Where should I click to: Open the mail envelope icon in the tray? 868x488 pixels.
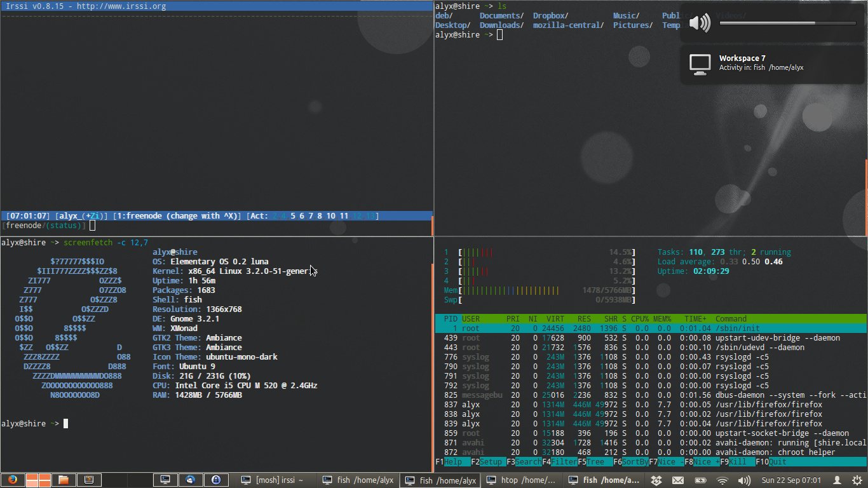[x=677, y=480]
